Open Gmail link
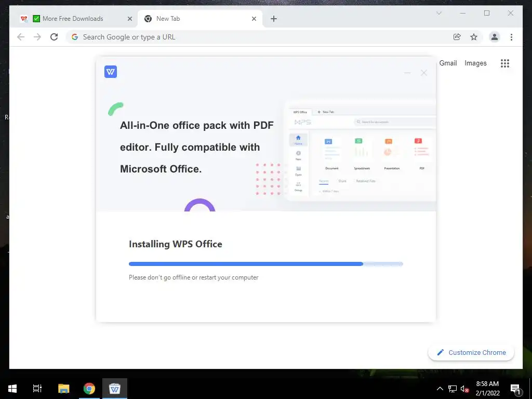The image size is (532, 399). pos(448,63)
